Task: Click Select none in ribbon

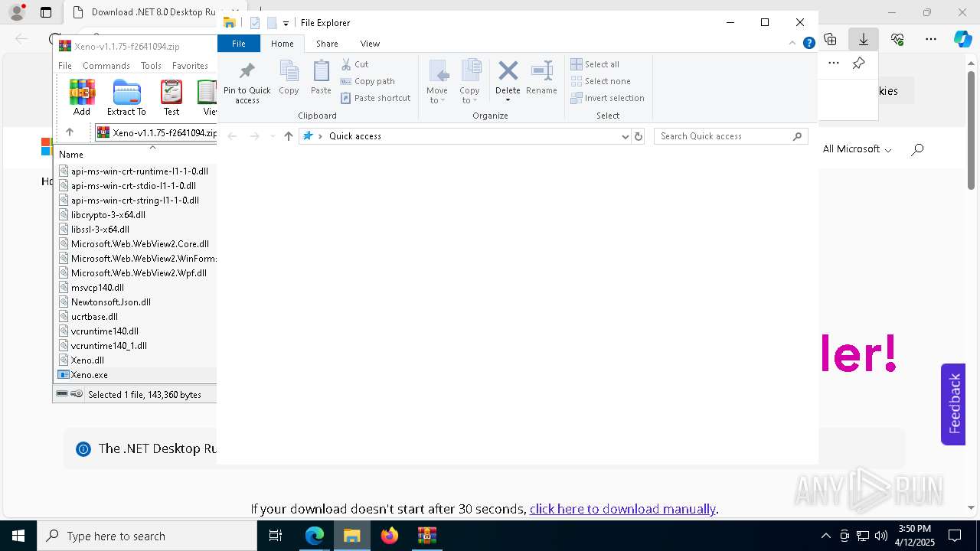Action: click(x=600, y=81)
